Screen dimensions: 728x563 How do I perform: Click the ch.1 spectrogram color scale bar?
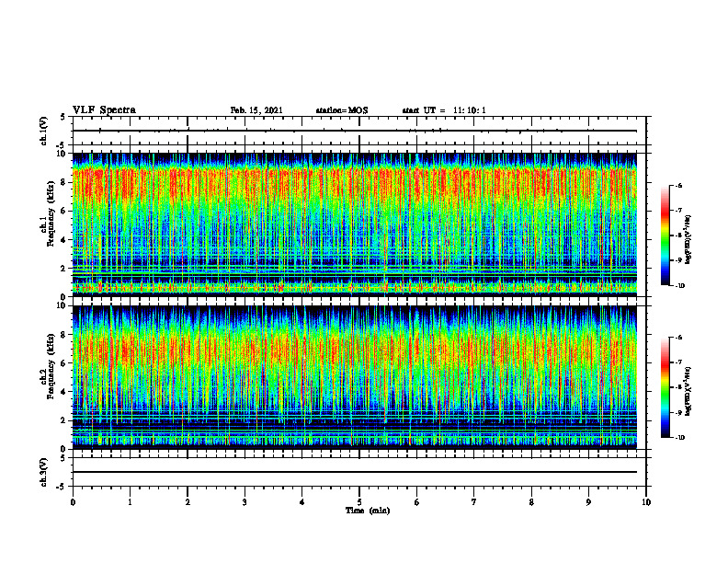pos(665,236)
